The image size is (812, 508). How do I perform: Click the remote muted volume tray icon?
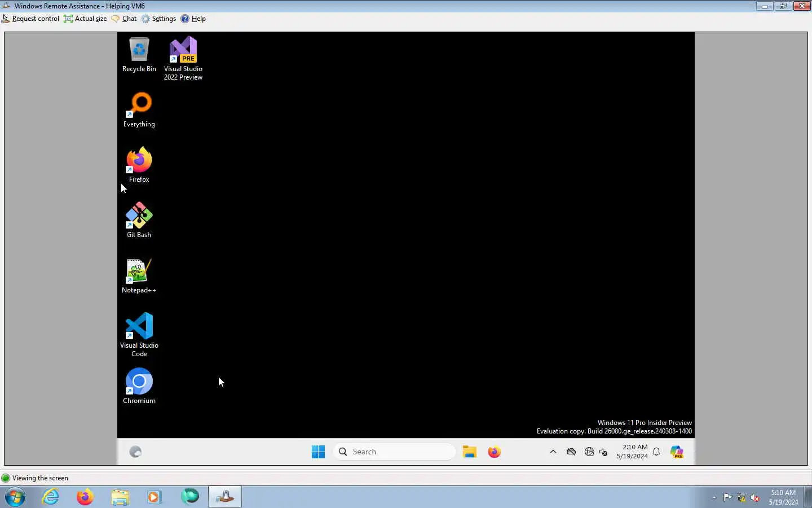[x=603, y=452]
